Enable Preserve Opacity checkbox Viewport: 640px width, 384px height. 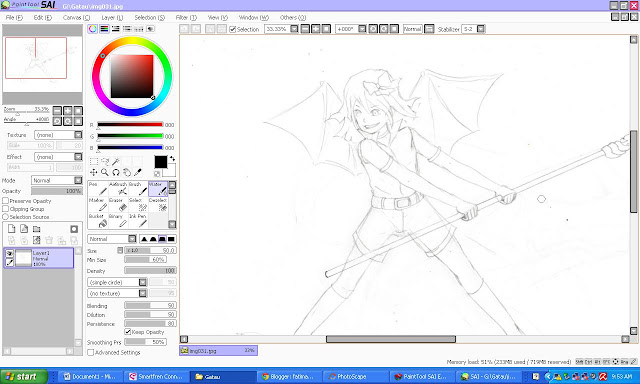(x=5, y=201)
